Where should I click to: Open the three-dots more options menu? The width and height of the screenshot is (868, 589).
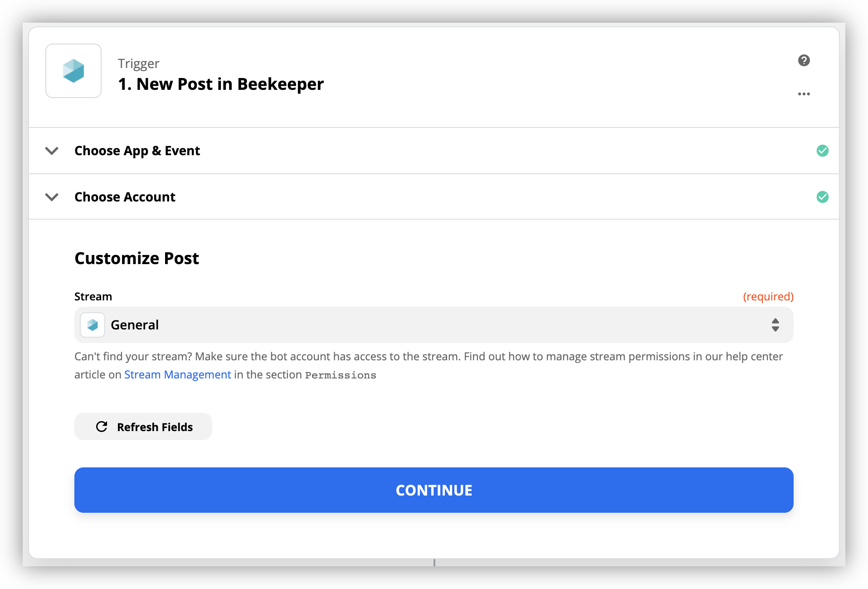(x=804, y=94)
